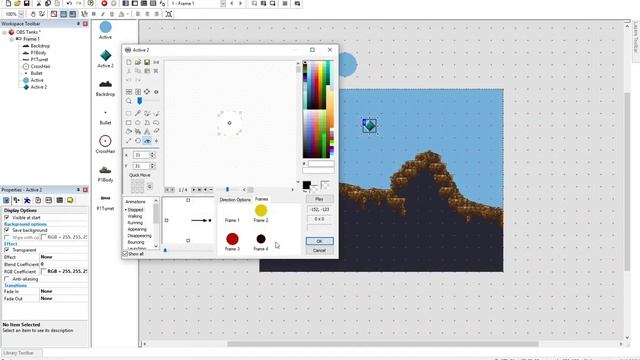This screenshot has width=640, height=360.
Task: Select the Appearing animation
Action: pos(137,229)
